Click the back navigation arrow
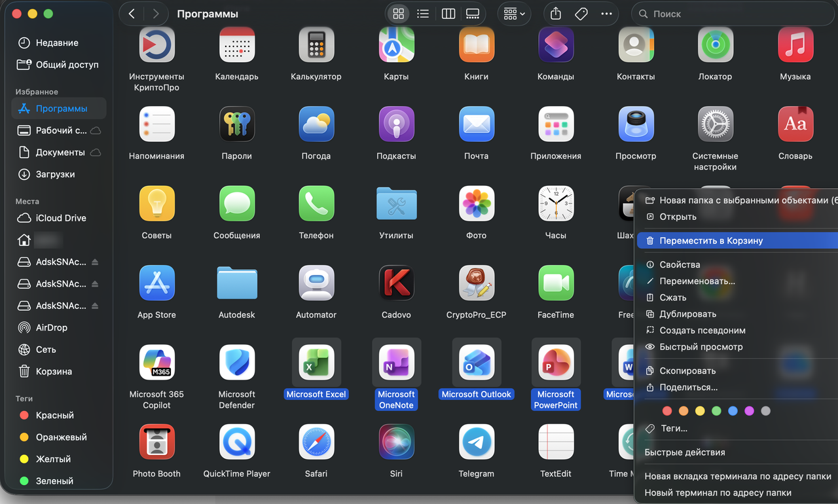Viewport: 838px width, 504px height. 132,14
